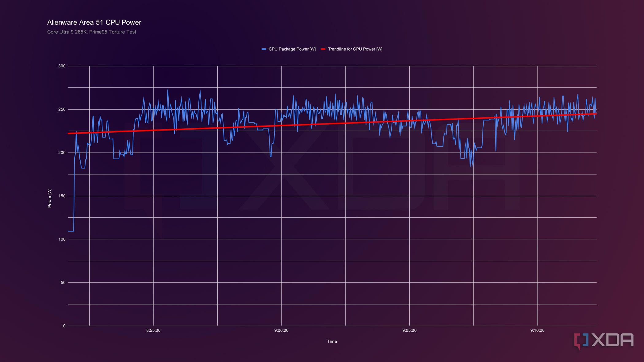Click the blue CPU Package Power swatch
This screenshot has width=644, height=362.
coord(264,49)
